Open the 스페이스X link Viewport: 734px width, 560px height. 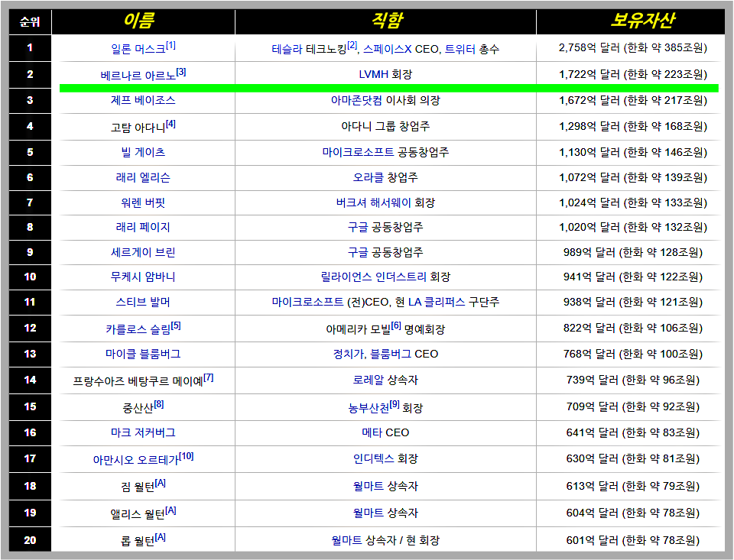[388, 49]
